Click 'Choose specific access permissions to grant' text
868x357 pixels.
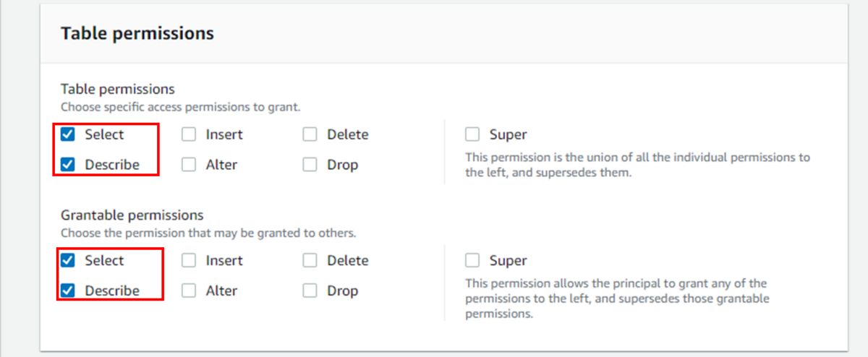point(180,107)
